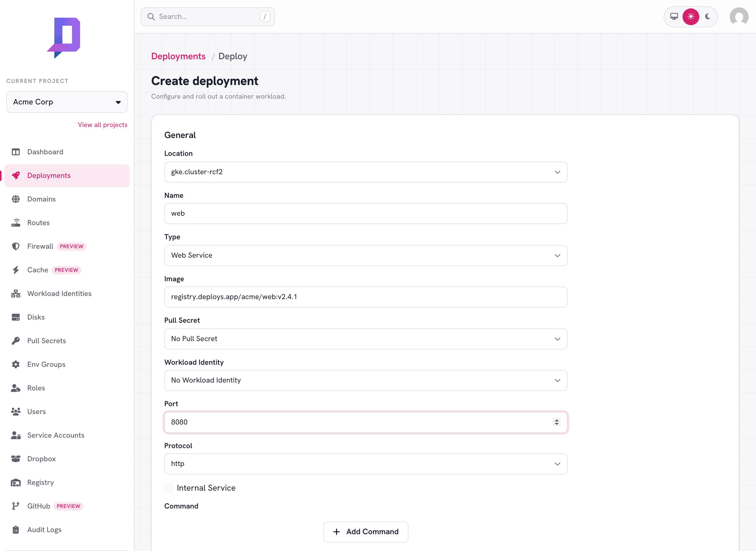Click the plus icon in Add Command

click(x=337, y=532)
